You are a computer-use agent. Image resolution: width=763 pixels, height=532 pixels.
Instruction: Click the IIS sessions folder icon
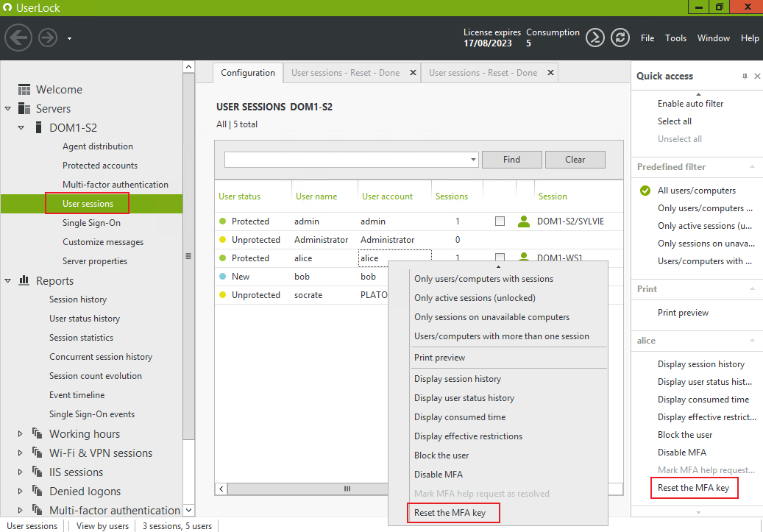pos(38,472)
